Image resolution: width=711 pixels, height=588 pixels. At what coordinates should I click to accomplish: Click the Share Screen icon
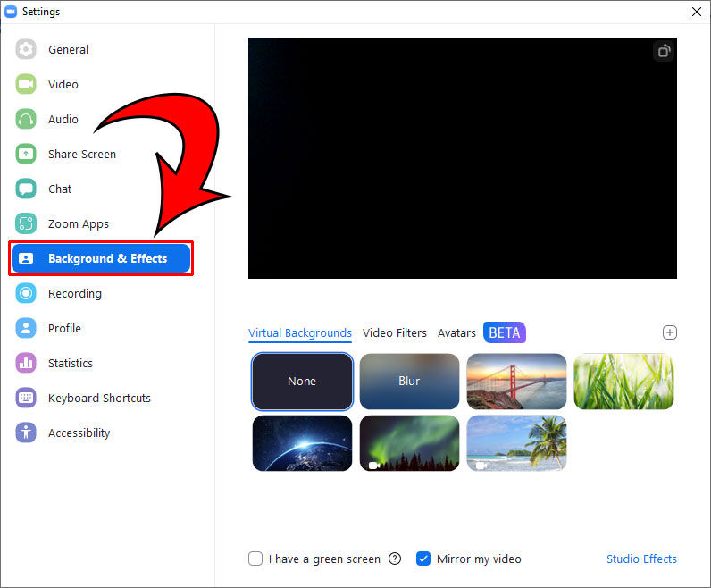pos(26,154)
